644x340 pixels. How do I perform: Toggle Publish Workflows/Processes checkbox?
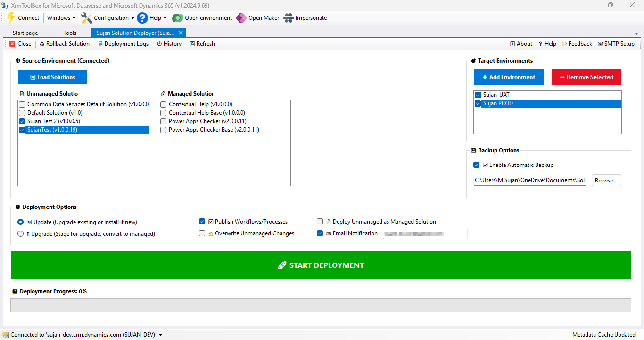pyautogui.click(x=202, y=222)
